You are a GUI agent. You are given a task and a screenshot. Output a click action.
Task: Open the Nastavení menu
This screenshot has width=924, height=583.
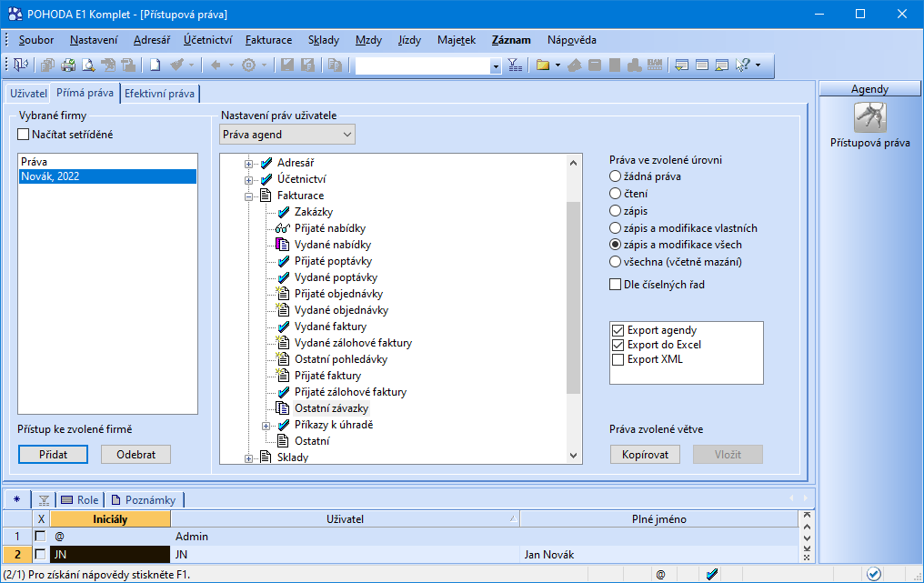coord(94,40)
